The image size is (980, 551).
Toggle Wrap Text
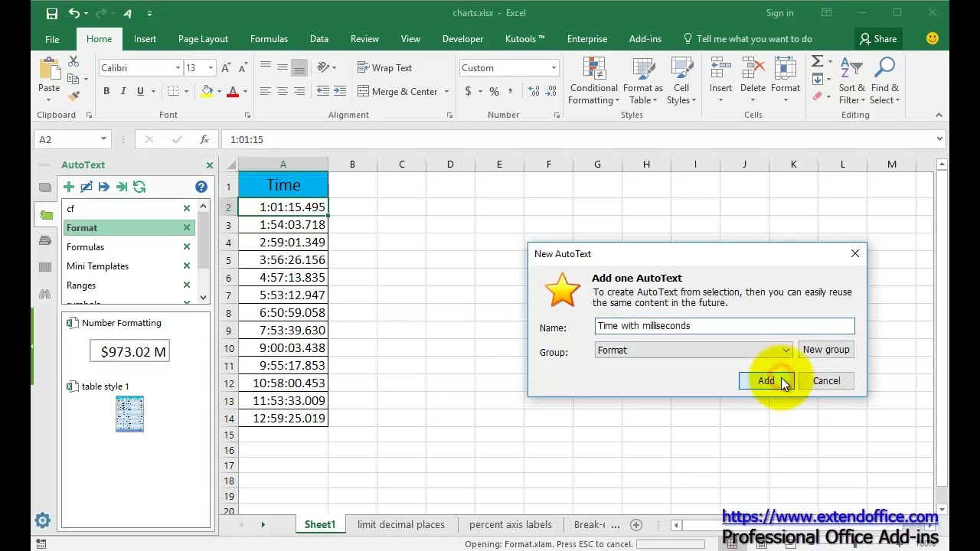(385, 68)
